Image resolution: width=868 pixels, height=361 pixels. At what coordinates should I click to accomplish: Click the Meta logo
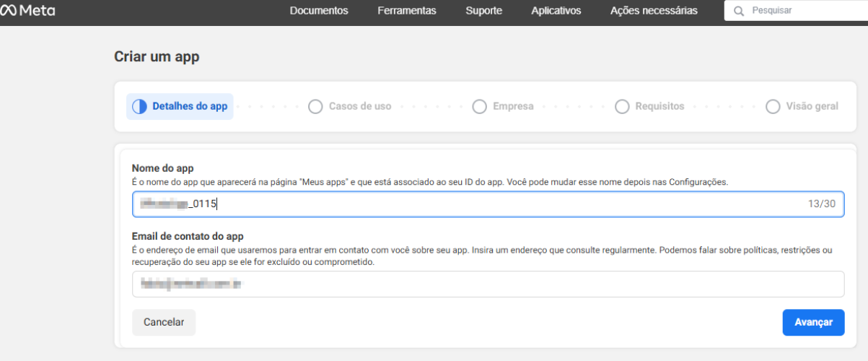[x=28, y=11]
